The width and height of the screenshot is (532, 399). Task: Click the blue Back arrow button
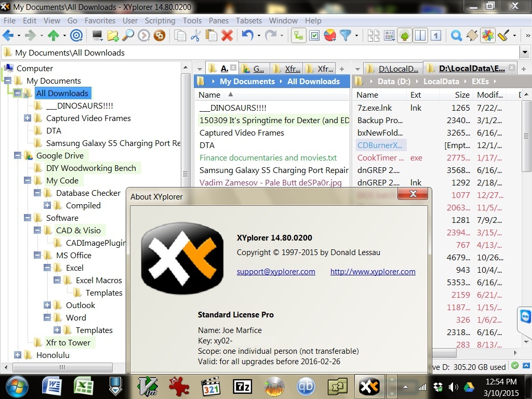pyautogui.click(x=8, y=35)
